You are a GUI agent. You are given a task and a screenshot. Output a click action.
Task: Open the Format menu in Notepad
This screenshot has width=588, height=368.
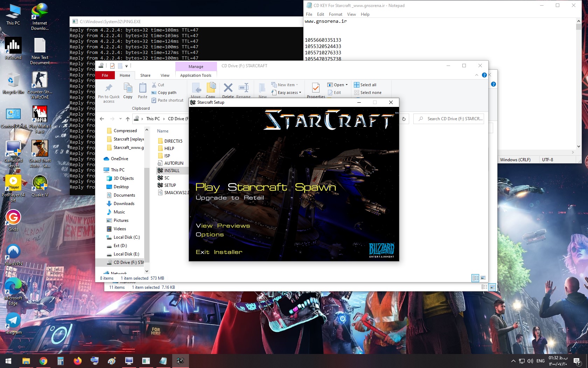[335, 14]
